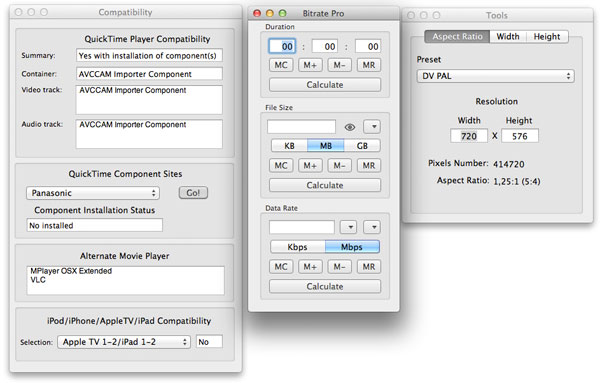Click Calculate under File Size
Screen dimensions: 600x383
click(325, 185)
